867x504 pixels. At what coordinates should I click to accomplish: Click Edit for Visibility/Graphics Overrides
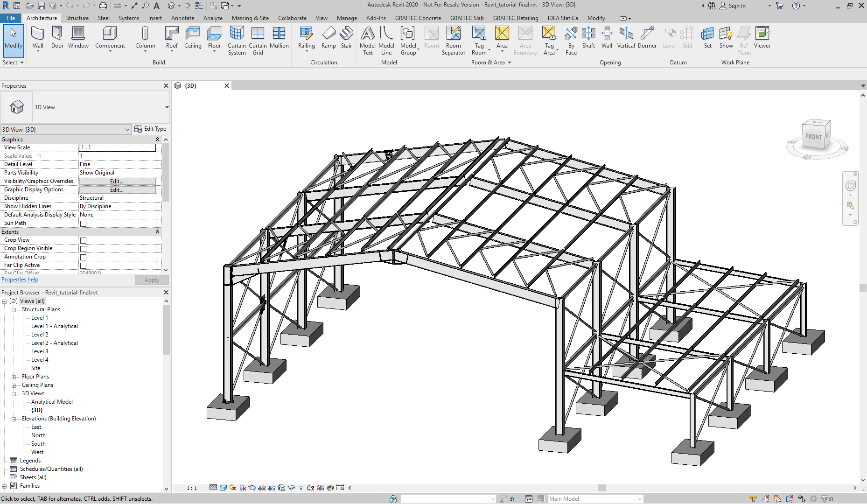pos(117,182)
